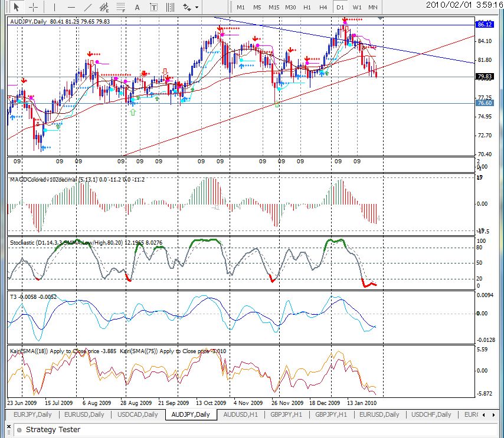Switch chart to M5 timeframe
Screen dimensions: 504x438
coord(257,7)
